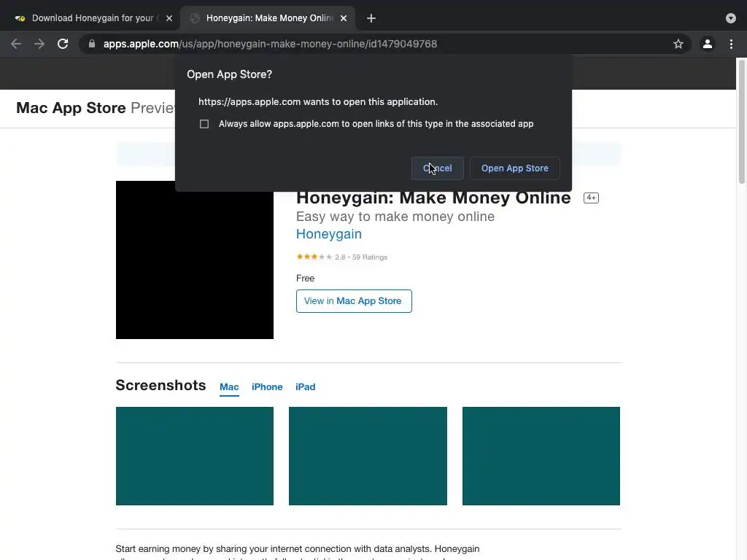Click the Free price label
Image resolution: width=747 pixels, height=560 pixels.
306,278
